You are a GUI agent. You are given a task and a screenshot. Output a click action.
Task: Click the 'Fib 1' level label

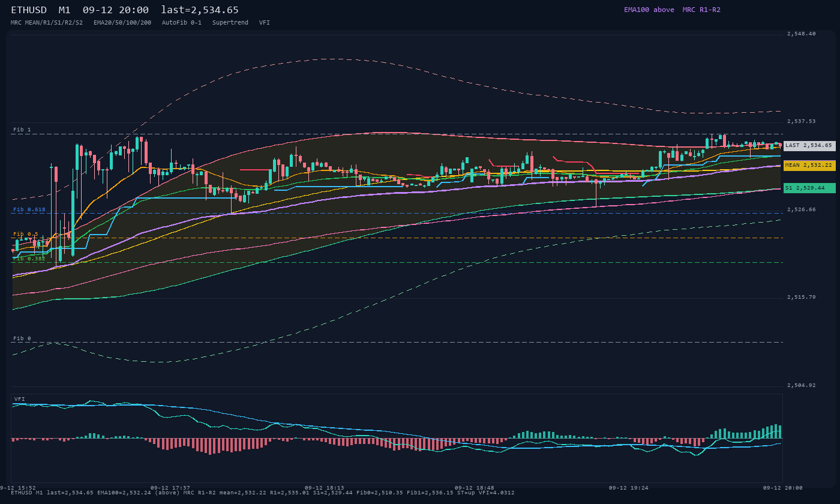tap(22, 130)
